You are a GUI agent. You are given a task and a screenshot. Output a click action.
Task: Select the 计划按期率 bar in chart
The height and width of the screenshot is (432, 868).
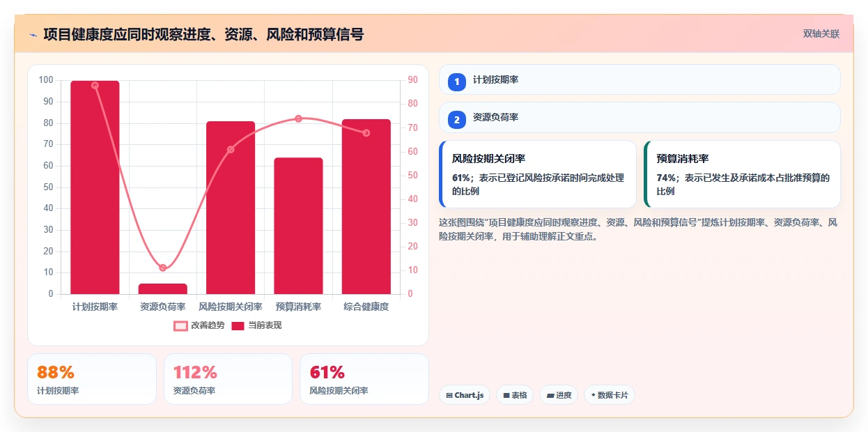click(95, 187)
